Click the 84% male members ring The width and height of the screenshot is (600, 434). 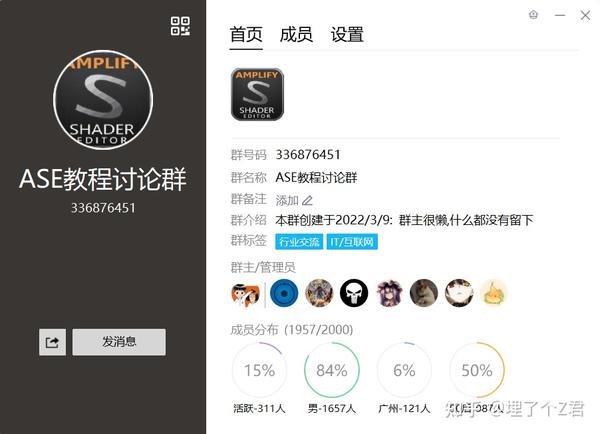click(332, 370)
